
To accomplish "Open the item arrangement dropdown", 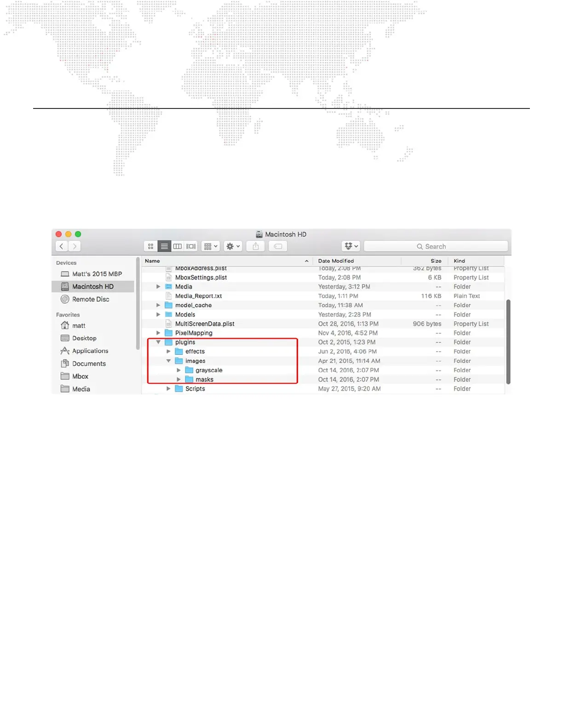I will 210,246.
